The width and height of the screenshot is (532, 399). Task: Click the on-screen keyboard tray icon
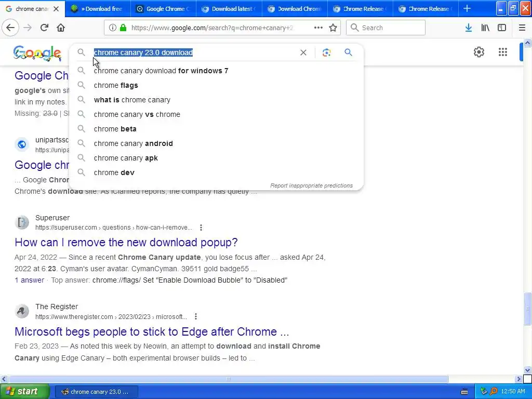464,392
